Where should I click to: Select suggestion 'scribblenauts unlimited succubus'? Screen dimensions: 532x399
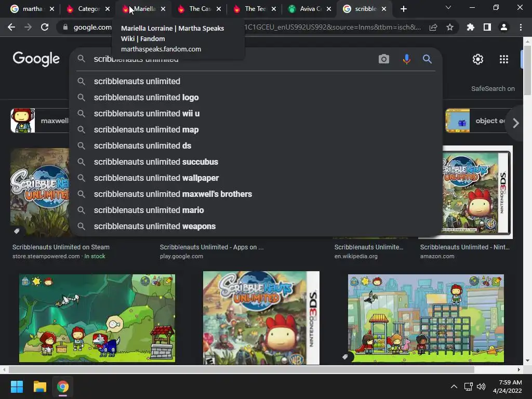(x=256, y=162)
